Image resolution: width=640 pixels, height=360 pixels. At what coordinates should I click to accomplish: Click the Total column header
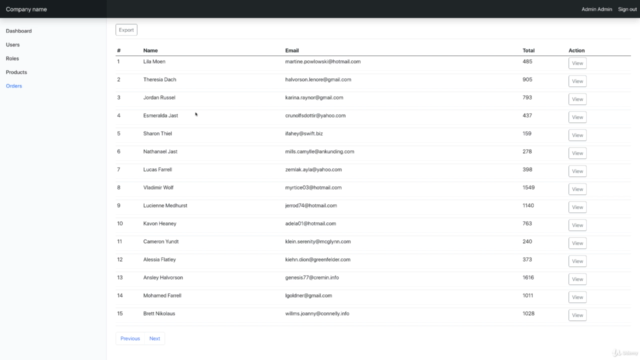point(529,51)
